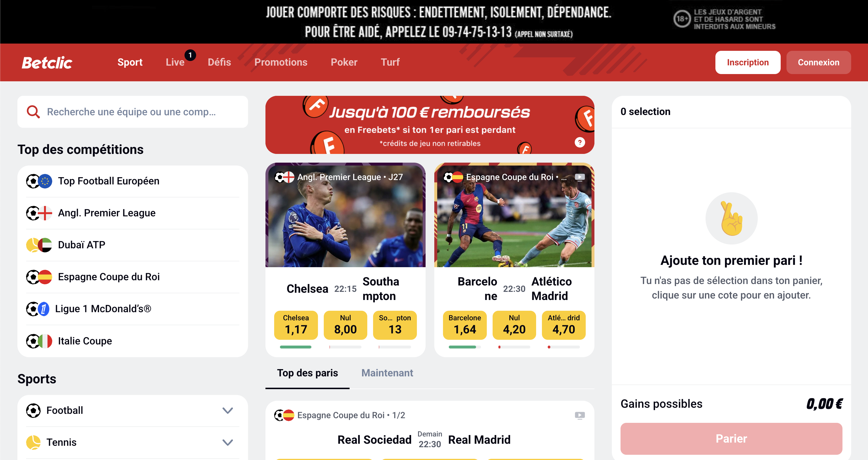
Task: Expand the Tennis sports section
Action: [x=228, y=442]
